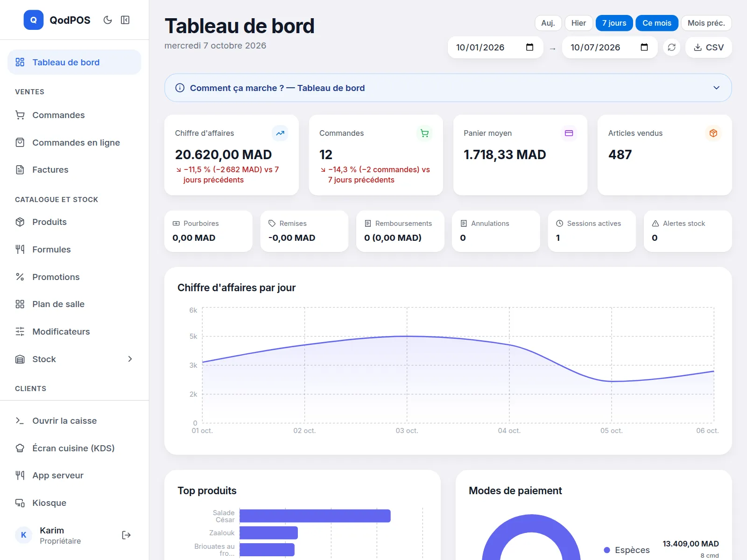Screen dimensions: 747x560
Task: Go to Factures
Action: [x=74, y=169]
